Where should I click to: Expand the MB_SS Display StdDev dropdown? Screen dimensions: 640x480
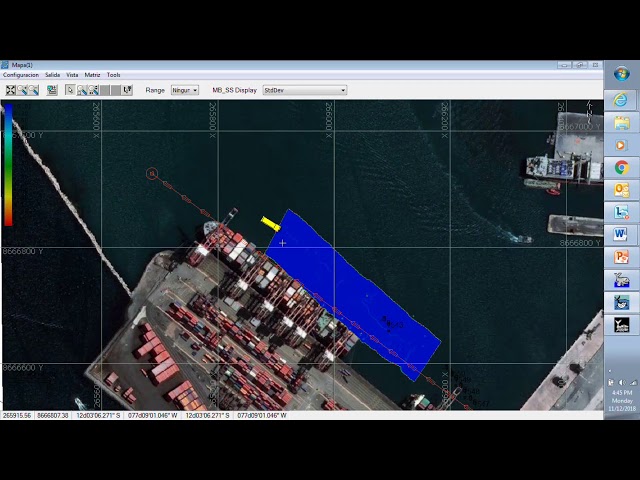coord(305,90)
